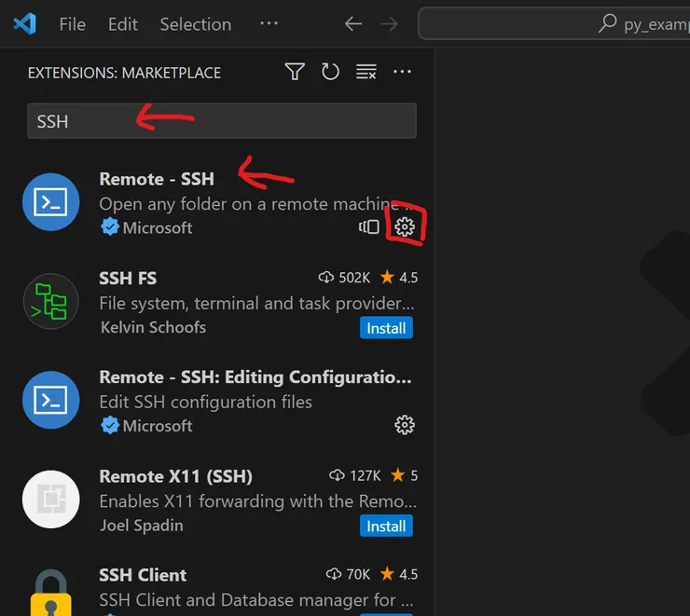The image size is (690, 616).
Task: Click Remote X11 star rating 5
Action: pyautogui.click(x=404, y=475)
